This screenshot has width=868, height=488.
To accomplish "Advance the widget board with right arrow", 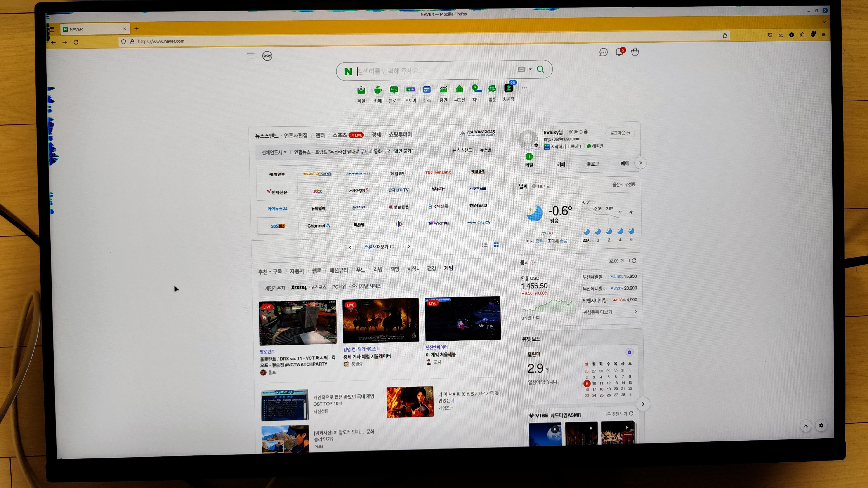I will pos(643,404).
